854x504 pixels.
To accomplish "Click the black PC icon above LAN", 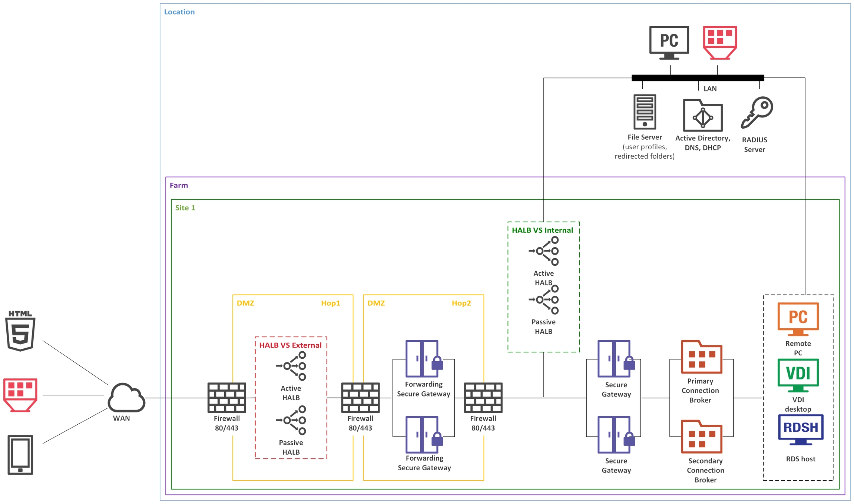I will coord(669,42).
